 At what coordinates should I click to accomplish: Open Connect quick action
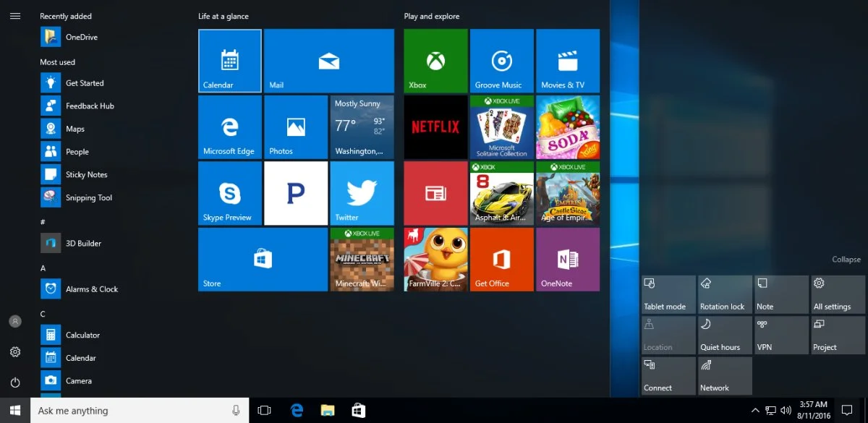click(x=668, y=375)
